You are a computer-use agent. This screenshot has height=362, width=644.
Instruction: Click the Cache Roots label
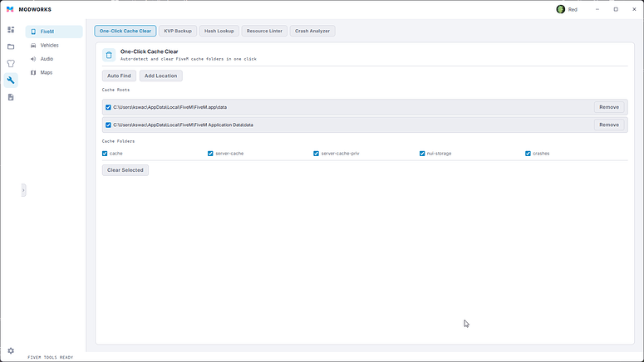pyautogui.click(x=116, y=90)
